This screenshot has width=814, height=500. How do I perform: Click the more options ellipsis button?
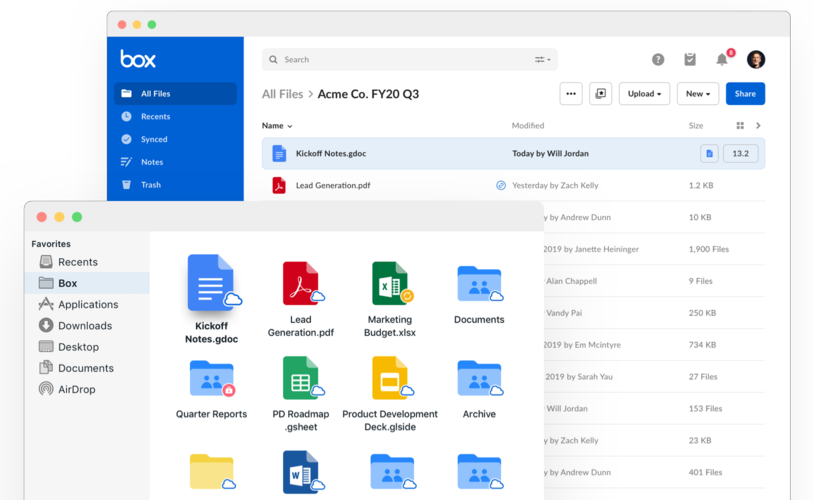(571, 94)
